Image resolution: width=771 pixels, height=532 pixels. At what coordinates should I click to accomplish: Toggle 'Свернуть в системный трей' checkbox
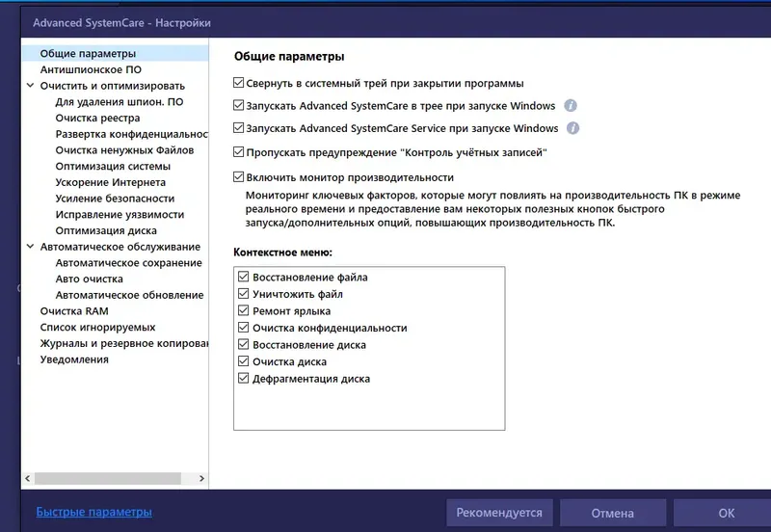(x=238, y=83)
